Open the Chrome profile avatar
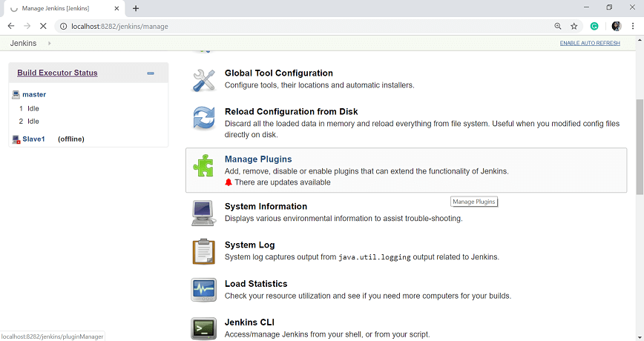The width and height of the screenshot is (644, 341). [x=616, y=26]
